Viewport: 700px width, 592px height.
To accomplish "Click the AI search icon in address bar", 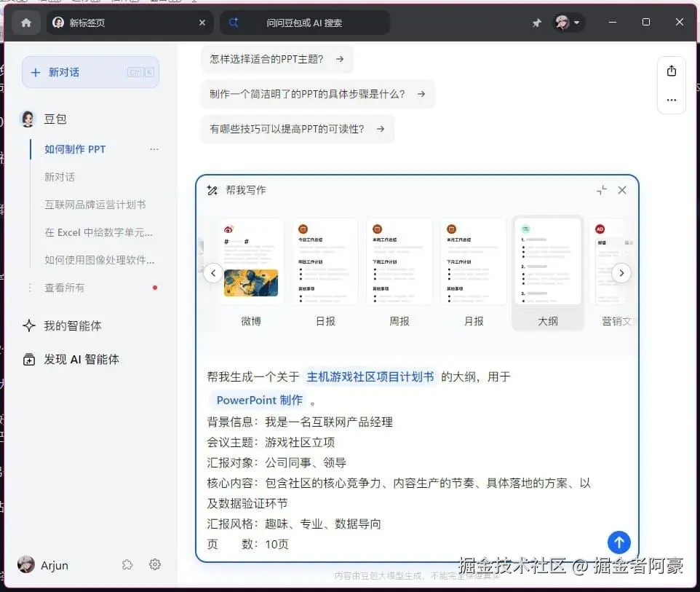I will tap(234, 23).
